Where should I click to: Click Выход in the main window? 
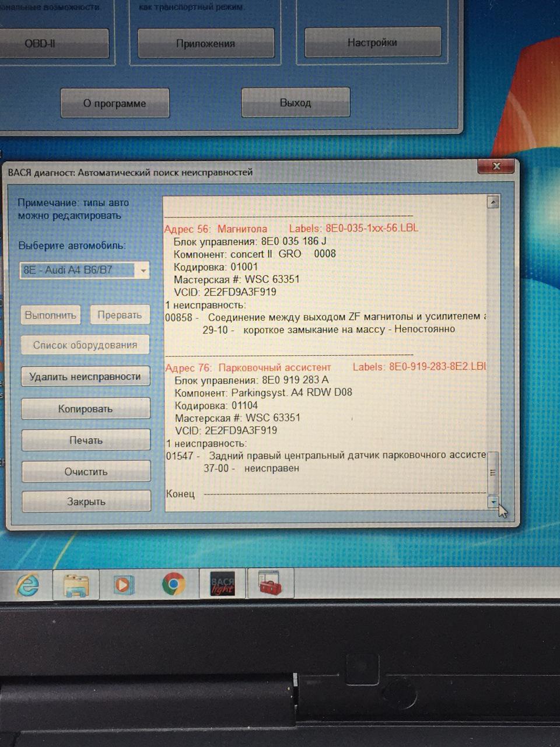click(295, 103)
